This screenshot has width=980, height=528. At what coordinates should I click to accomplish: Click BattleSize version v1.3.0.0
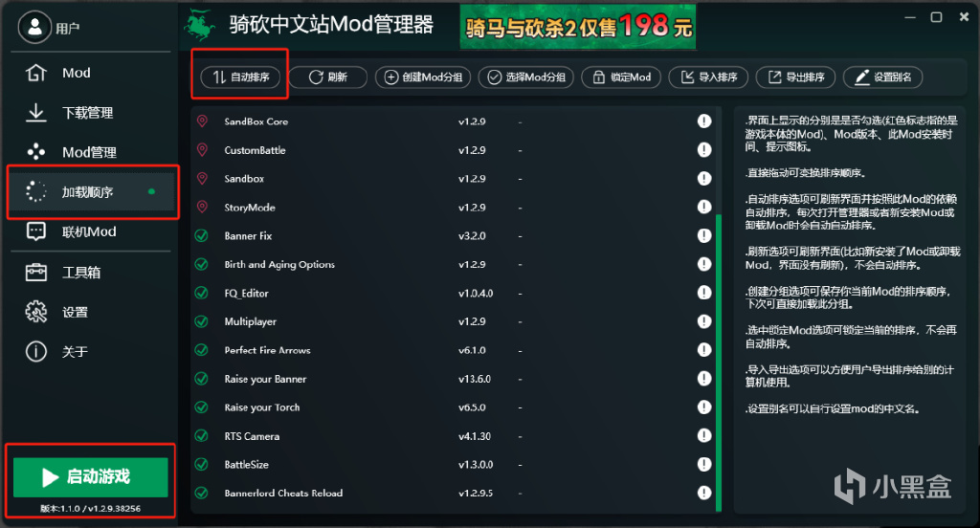point(476,464)
